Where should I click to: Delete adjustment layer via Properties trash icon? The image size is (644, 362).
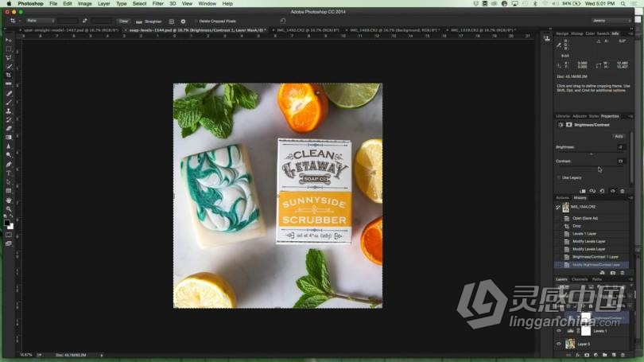point(623,191)
